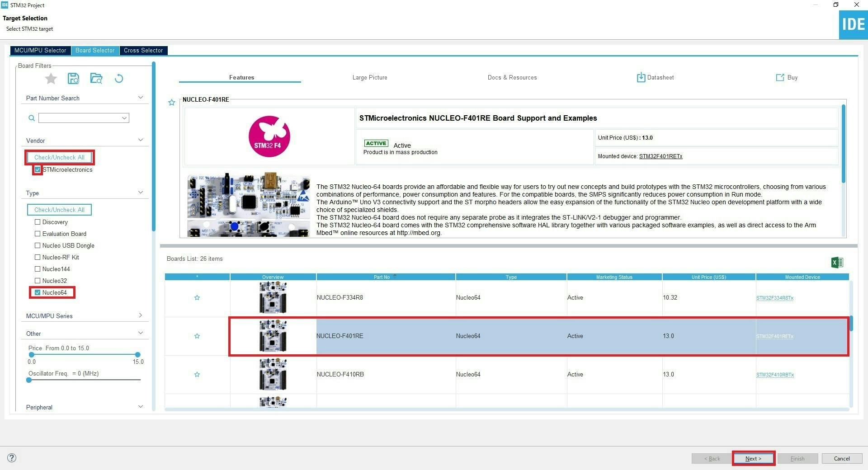Viewport: 868px width, 470px height.
Task: Expand the MCU/MPU Series section
Action: click(x=141, y=315)
